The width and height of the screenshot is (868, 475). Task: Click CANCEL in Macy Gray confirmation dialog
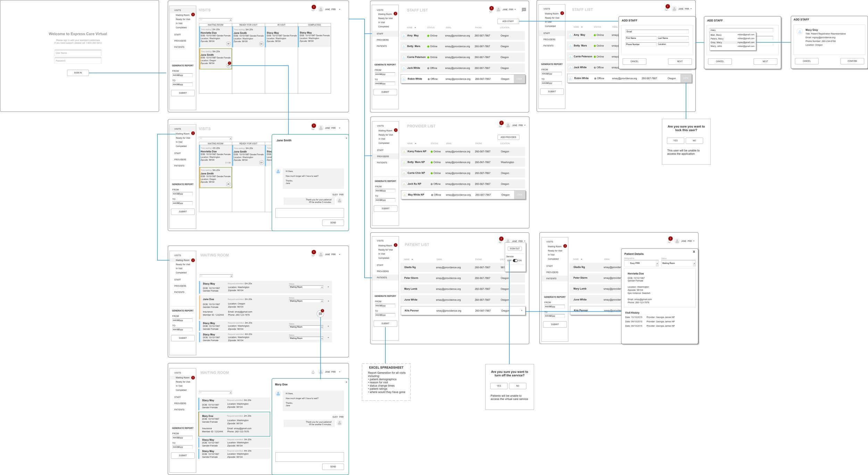807,61
